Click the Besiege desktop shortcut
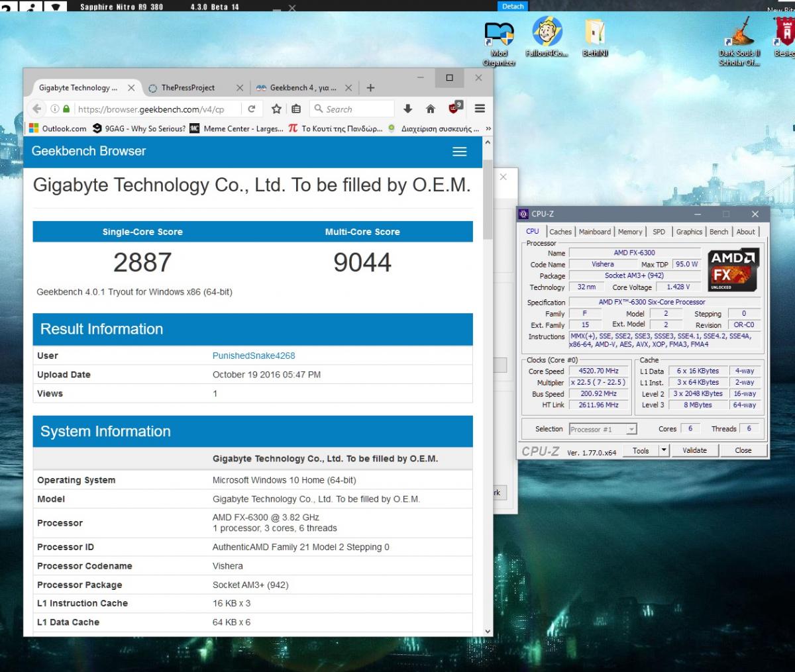 pos(784,37)
